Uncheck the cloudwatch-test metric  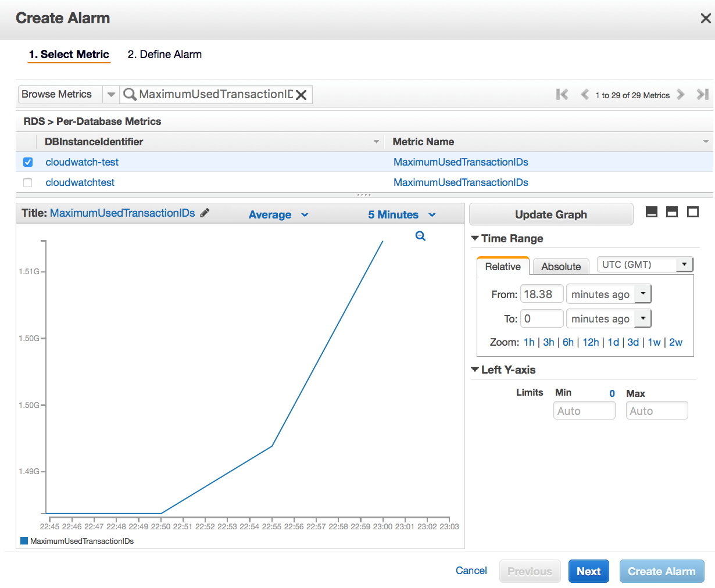point(28,162)
